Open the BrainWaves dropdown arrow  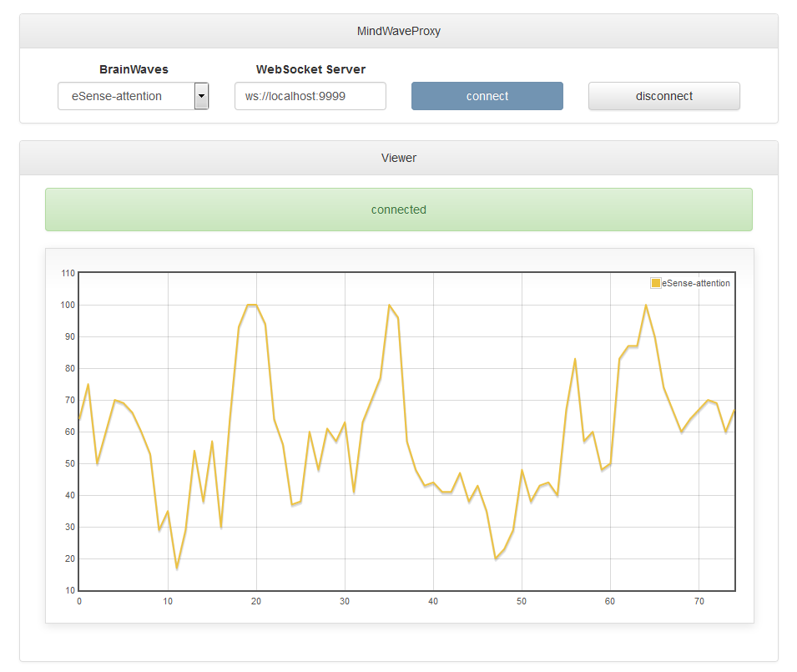coord(201,96)
